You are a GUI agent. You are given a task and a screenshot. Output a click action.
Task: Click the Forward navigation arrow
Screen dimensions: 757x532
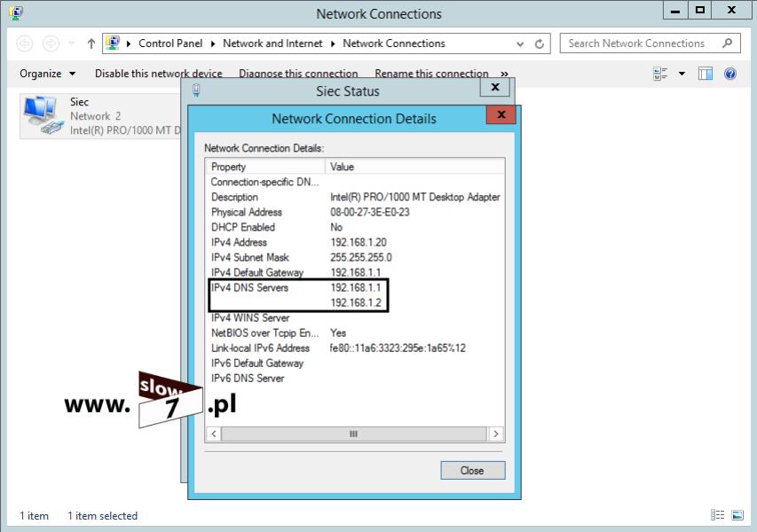coord(51,43)
